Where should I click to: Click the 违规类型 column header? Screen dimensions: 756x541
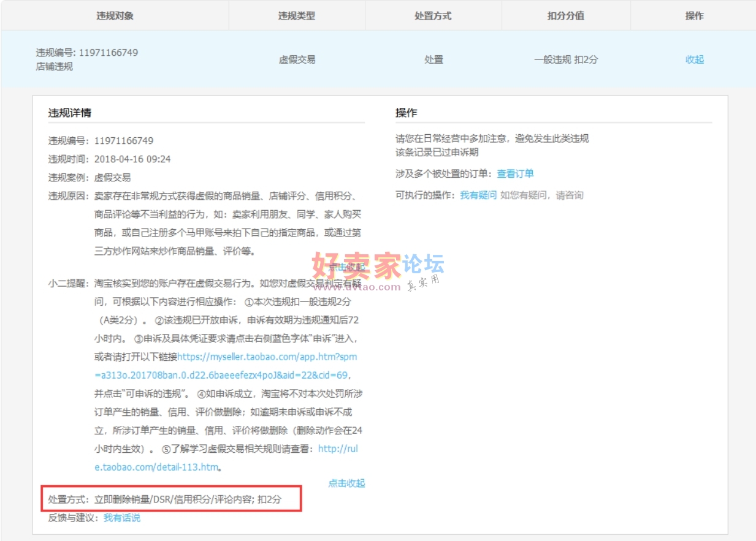pos(297,16)
